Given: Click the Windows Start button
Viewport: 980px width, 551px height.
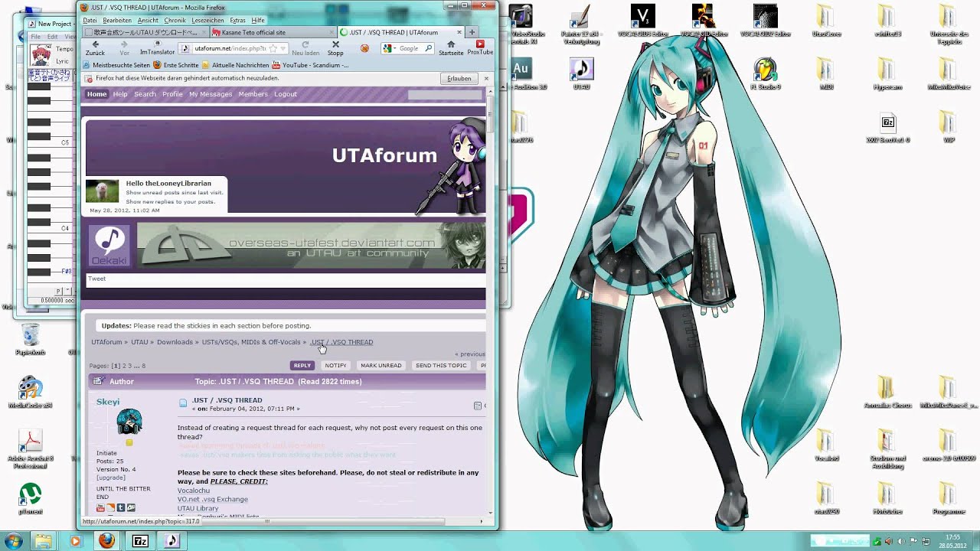Looking at the screenshot, I should pos(15,540).
